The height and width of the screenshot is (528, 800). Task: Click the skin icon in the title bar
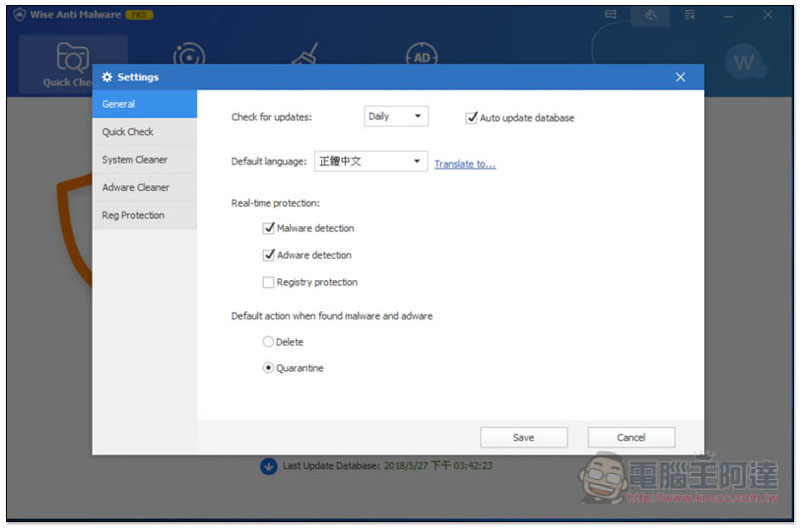pos(650,15)
